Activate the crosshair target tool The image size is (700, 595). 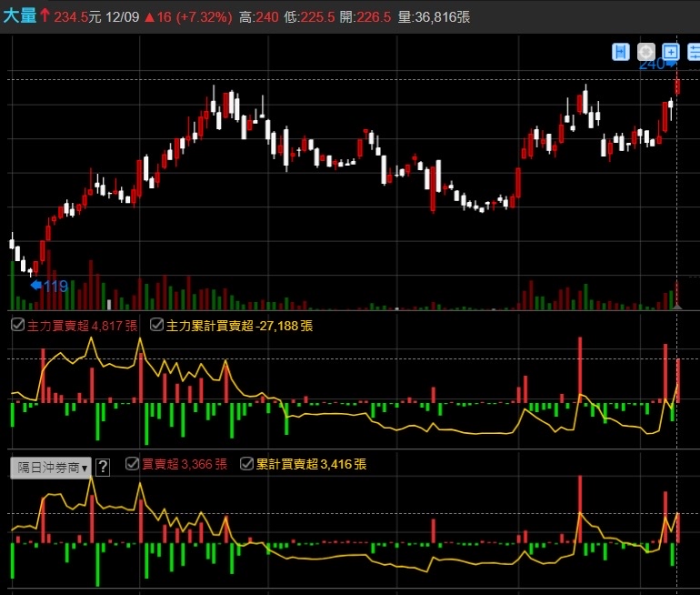point(646,52)
